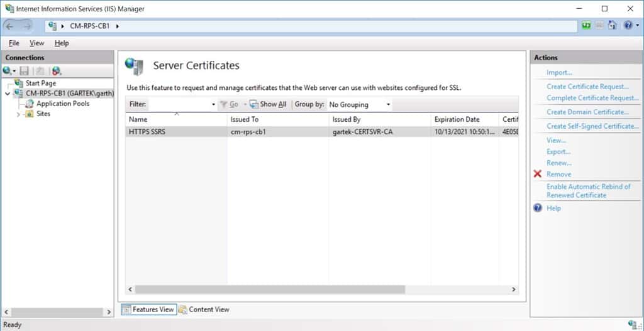Click the Delete Connection globe icon
The image size is (644, 331).
click(56, 71)
